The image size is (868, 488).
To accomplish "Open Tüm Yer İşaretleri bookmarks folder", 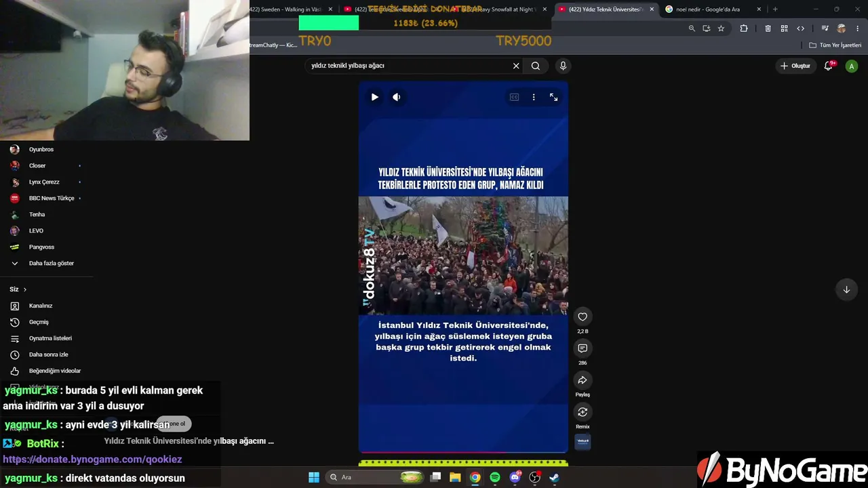I will [x=835, y=45].
